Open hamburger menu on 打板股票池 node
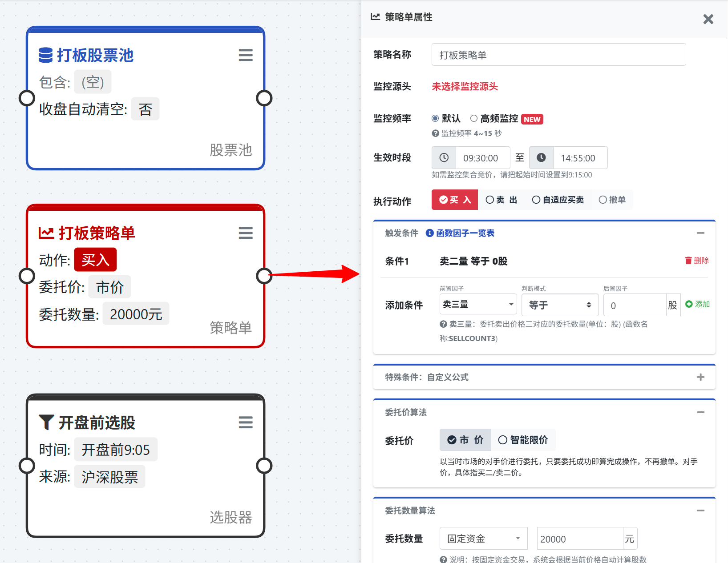This screenshot has height=563, width=728. tap(245, 55)
